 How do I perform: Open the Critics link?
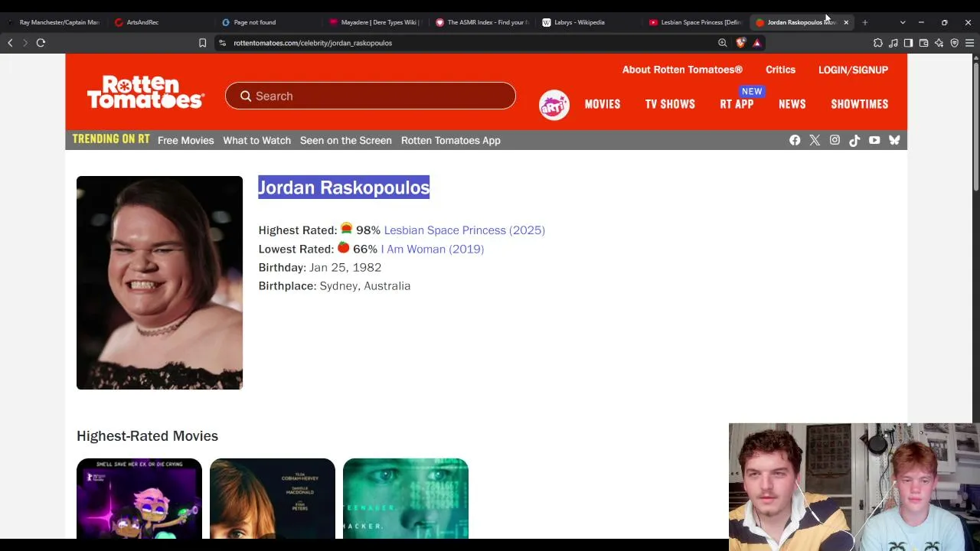point(780,70)
